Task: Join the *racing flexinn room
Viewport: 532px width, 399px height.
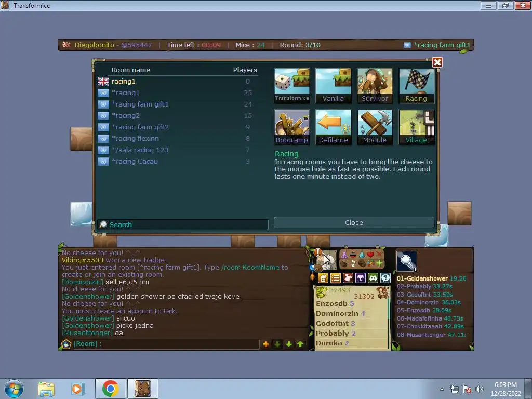Action: point(178,138)
